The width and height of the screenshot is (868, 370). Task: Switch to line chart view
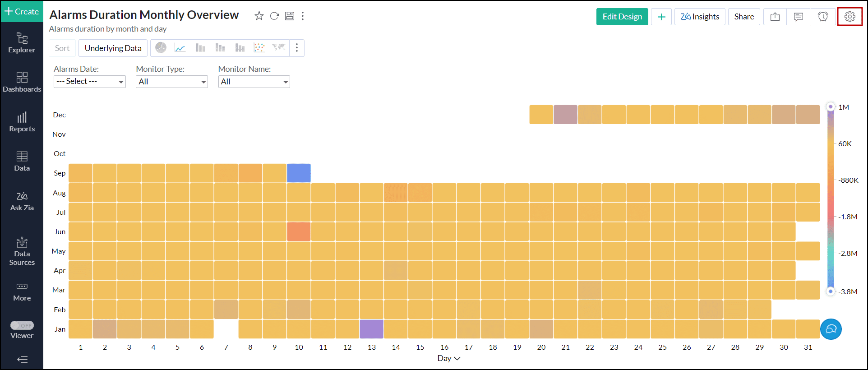point(180,48)
